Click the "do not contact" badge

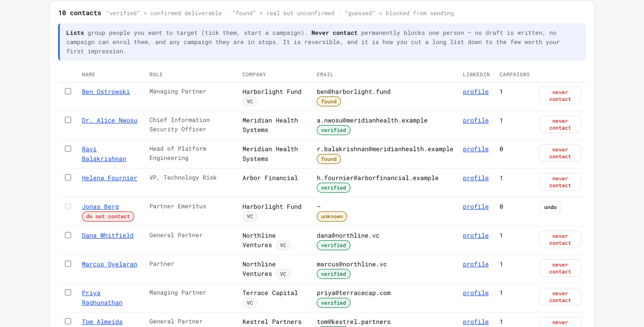click(x=108, y=217)
